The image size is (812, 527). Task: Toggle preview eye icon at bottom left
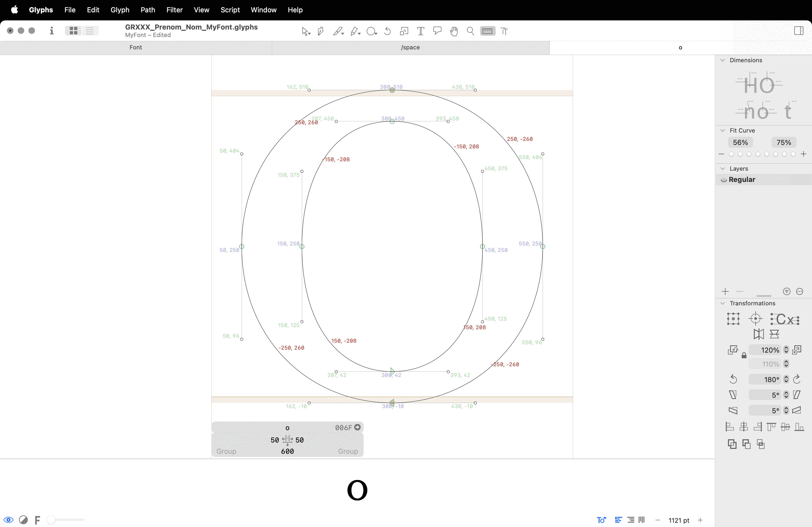pyautogui.click(x=9, y=520)
